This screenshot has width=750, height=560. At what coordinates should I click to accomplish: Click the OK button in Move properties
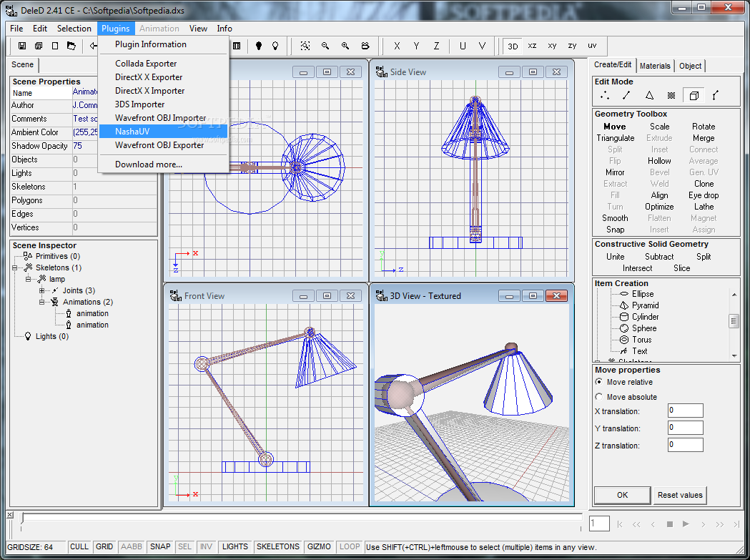click(622, 495)
